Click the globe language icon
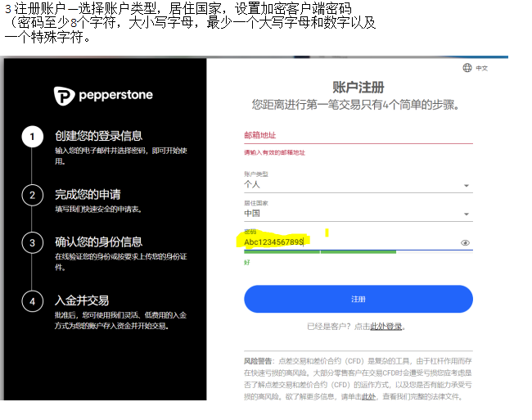 tap(467, 68)
